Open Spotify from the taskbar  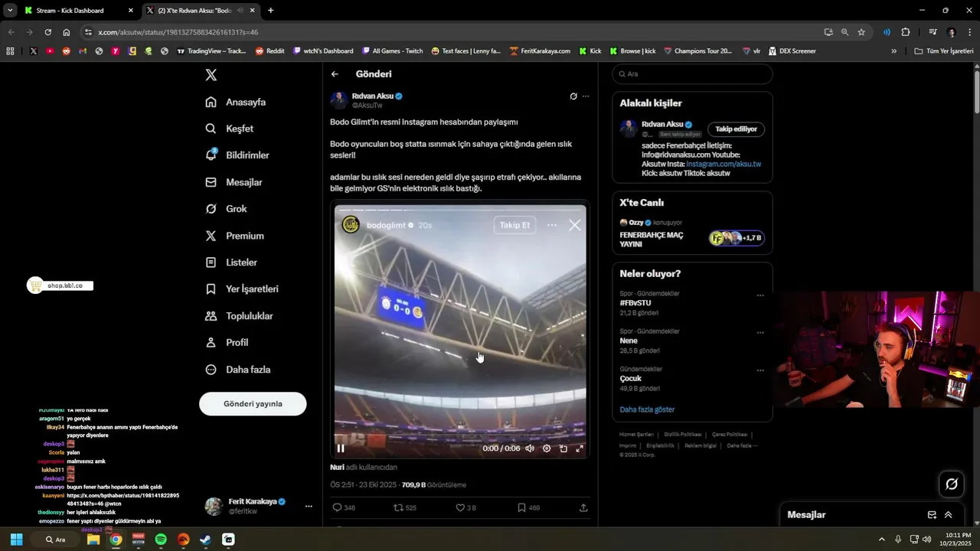click(161, 540)
